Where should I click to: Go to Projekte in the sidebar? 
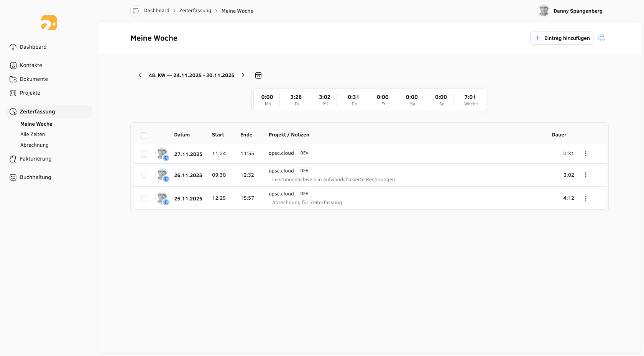point(30,93)
